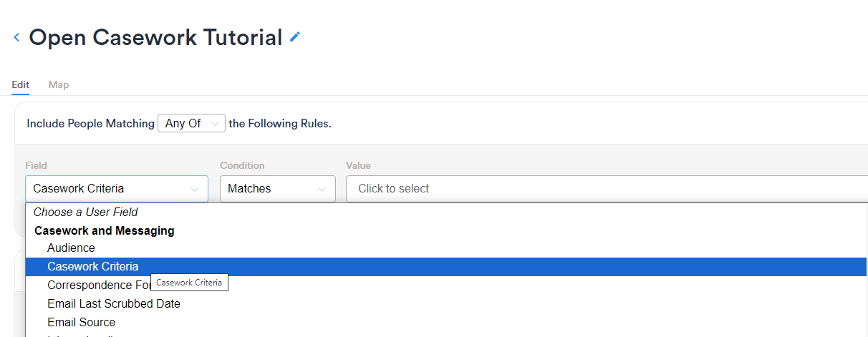Viewport: 868px width, 337px height.
Task: Switch to the Map tab
Action: pyautogui.click(x=59, y=84)
